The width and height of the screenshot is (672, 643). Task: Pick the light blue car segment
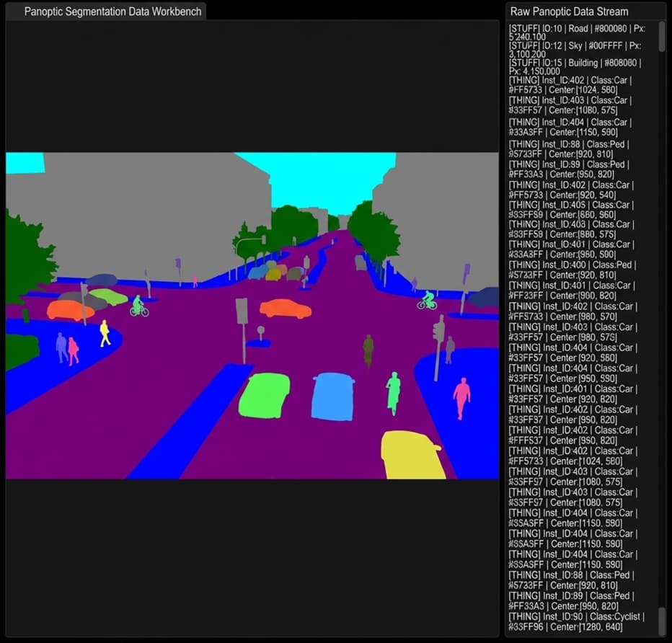pos(332,396)
